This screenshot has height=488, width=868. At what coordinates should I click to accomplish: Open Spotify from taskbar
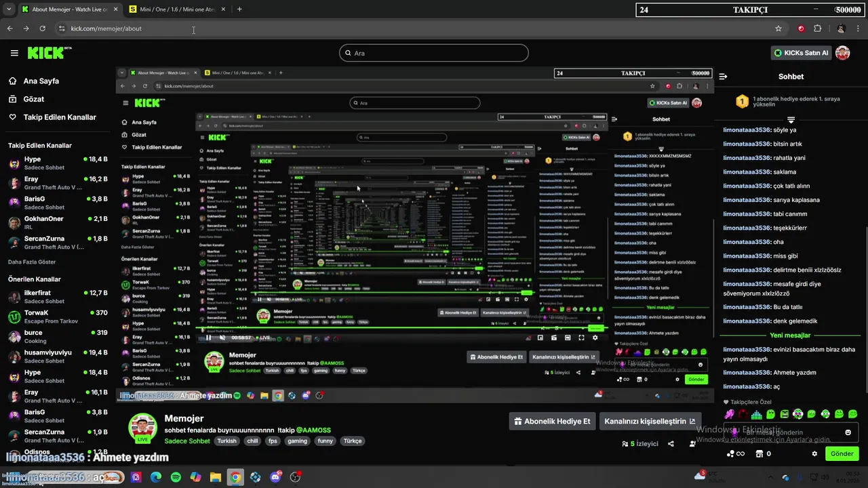pos(176,477)
